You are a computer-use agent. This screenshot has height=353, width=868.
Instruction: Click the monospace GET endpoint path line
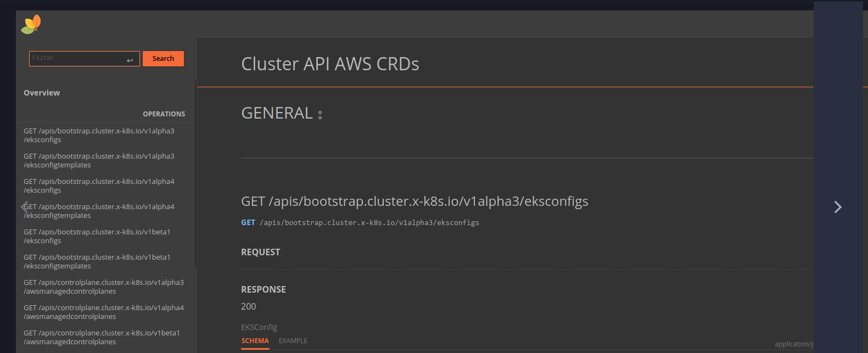[360, 223]
